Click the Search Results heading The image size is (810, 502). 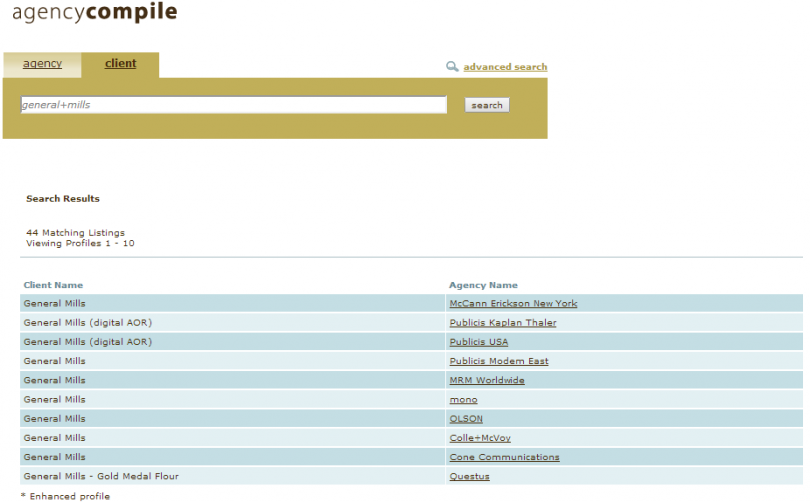(x=63, y=199)
